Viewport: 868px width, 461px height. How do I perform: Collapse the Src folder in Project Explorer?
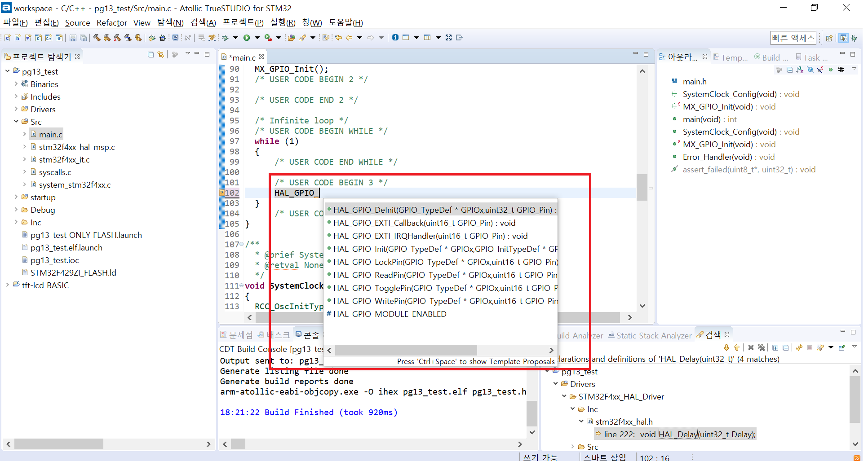(x=16, y=122)
